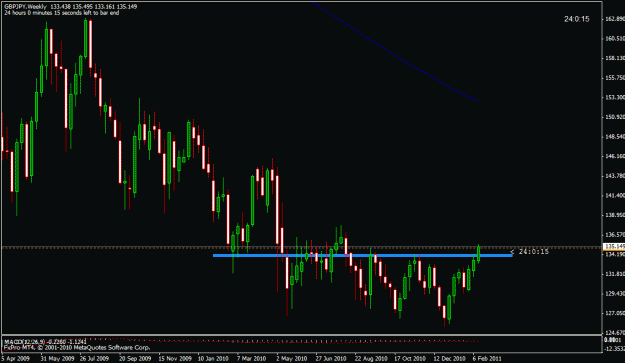This screenshot has width=625, height=363.
Task: Click the 160.510 price scale label
Action: (x=615, y=39)
